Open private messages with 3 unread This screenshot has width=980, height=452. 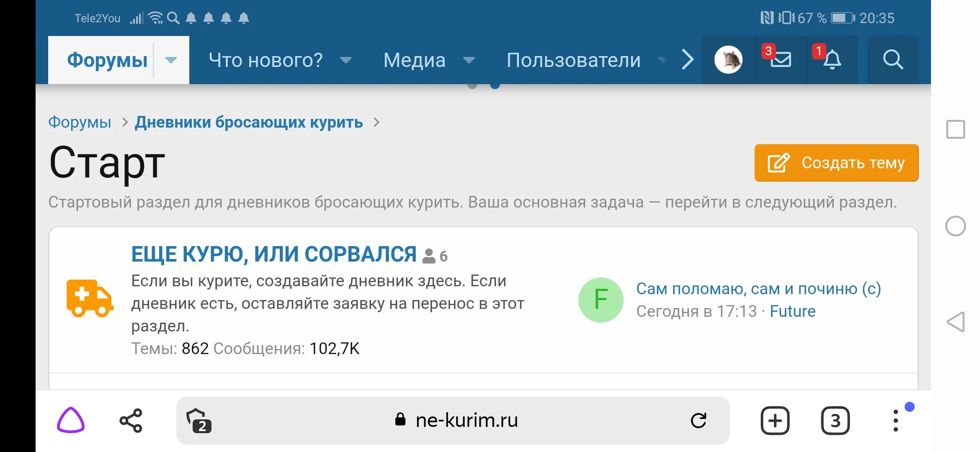point(780,60)
